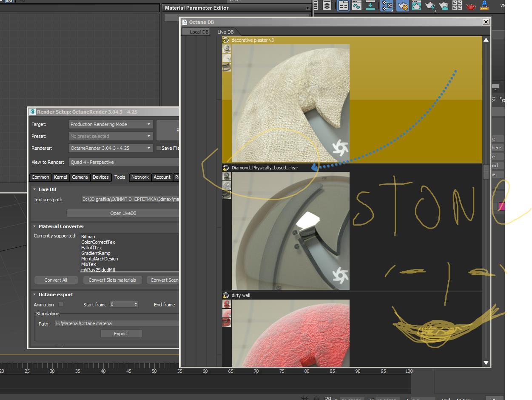Click author icon beside Diamond_Physically_based_clear
This screenshot has height=400, width=532.
(226, 168)
